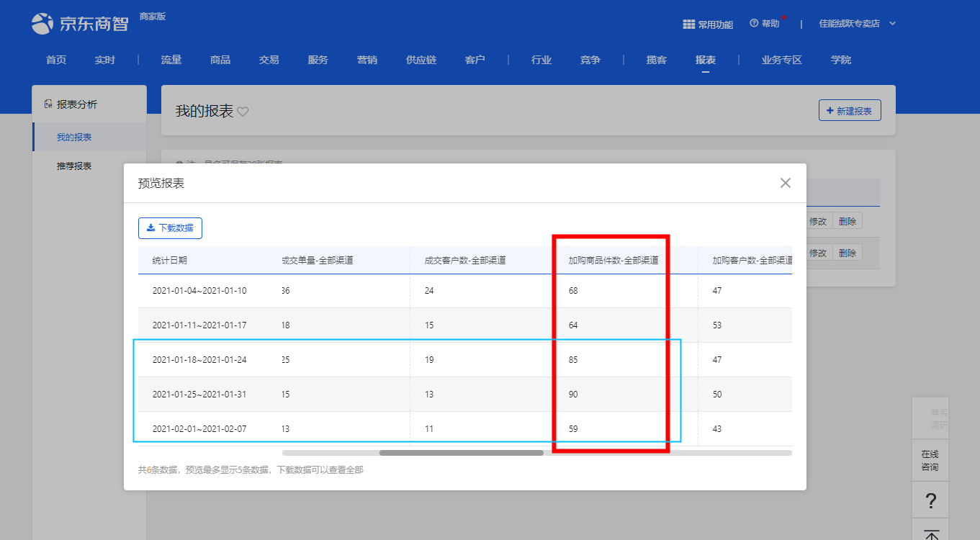Screen dimensions: 980x540
Task: Click date 2021-01-25~2021-01-31 row
Action: pyautogui.click(x=199, y=395)
